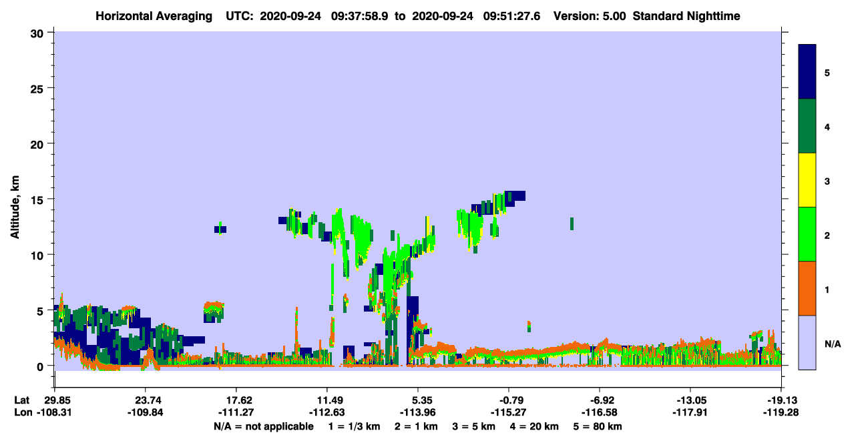868x445 pixels.
Task: Click longitude value -119.28
Action: point(781,412)
